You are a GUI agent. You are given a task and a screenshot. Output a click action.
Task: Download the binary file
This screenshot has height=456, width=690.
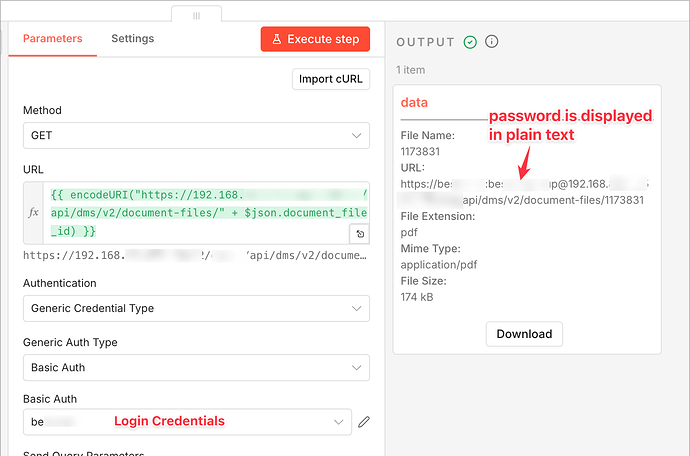coord(524,334)
